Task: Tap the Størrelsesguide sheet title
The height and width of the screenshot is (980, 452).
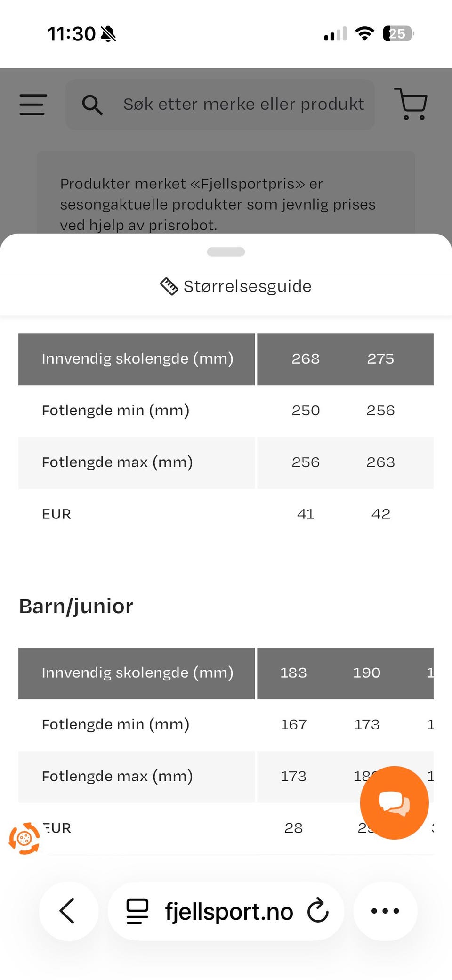Action: click(x=247, y=286)
